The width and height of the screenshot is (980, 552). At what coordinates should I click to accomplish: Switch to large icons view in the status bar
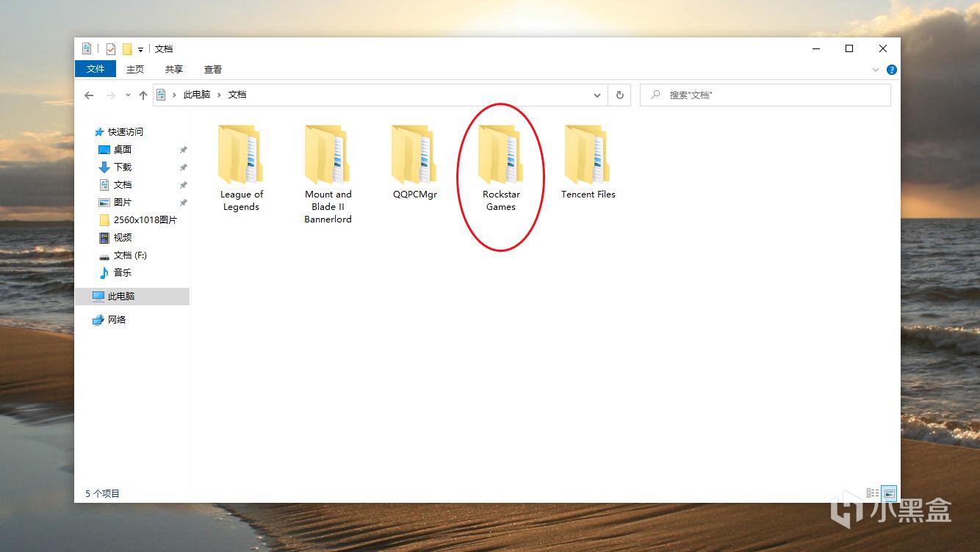click(889, 493)
